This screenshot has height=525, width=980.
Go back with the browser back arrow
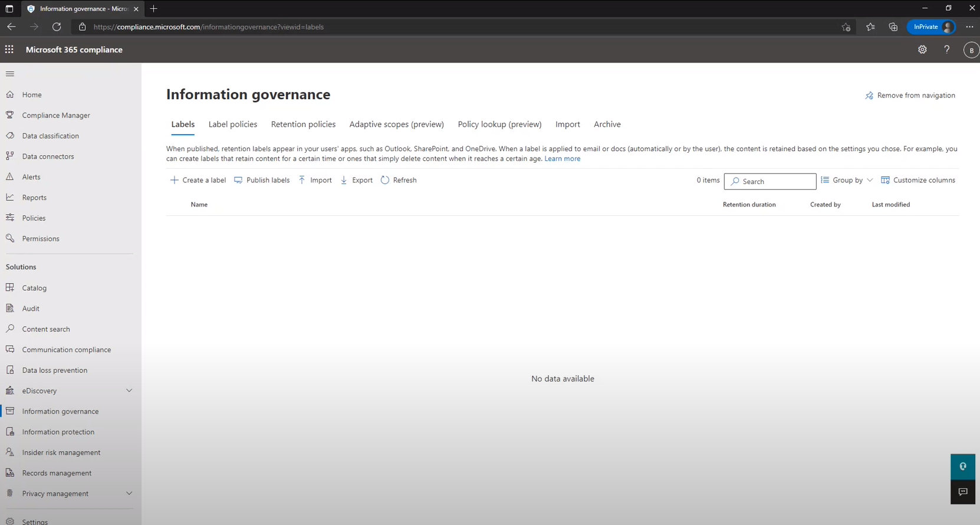point(11,27)
